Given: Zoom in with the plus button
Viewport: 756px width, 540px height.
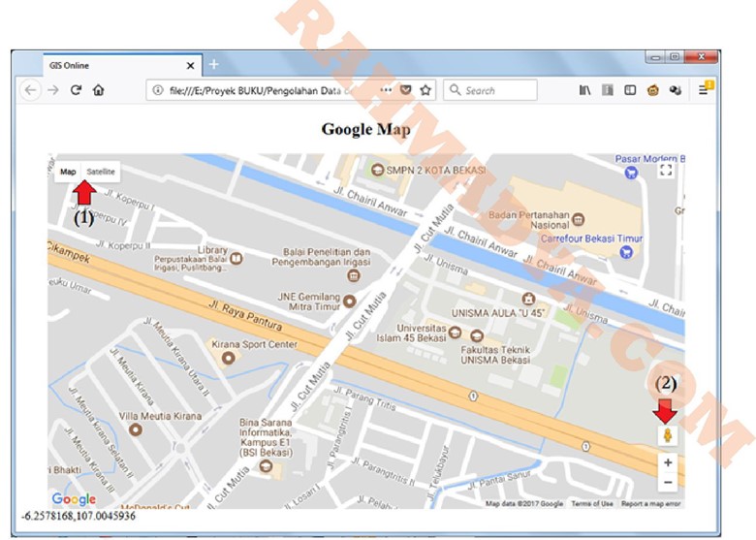Looking at the screenshot, I should [668, 463].
